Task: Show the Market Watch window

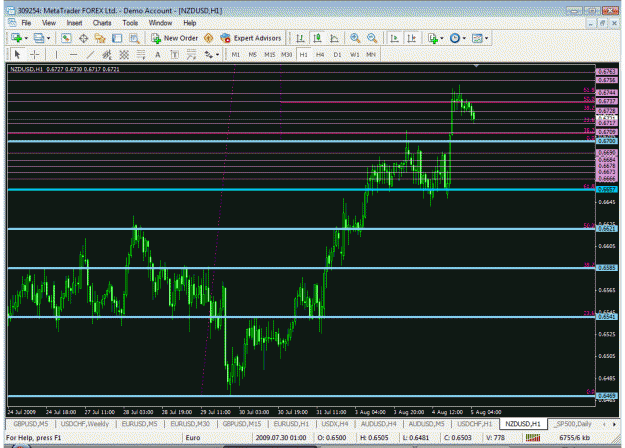Action: click(x=66, y=38)
